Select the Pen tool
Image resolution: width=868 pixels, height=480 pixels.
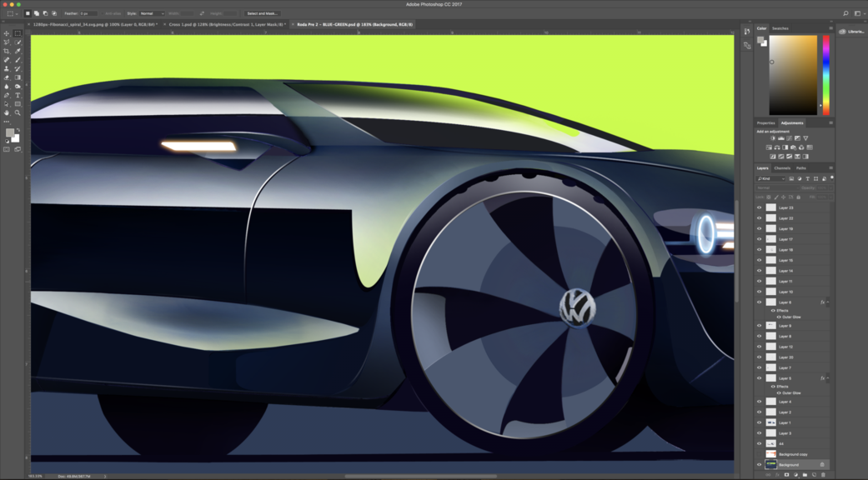pyautogui.click(x=7, y=95)
